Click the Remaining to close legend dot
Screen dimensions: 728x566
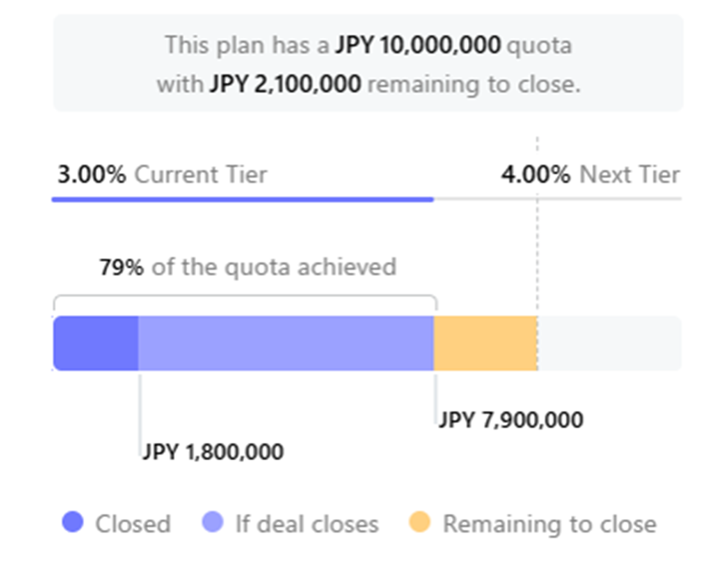[420, 522]
